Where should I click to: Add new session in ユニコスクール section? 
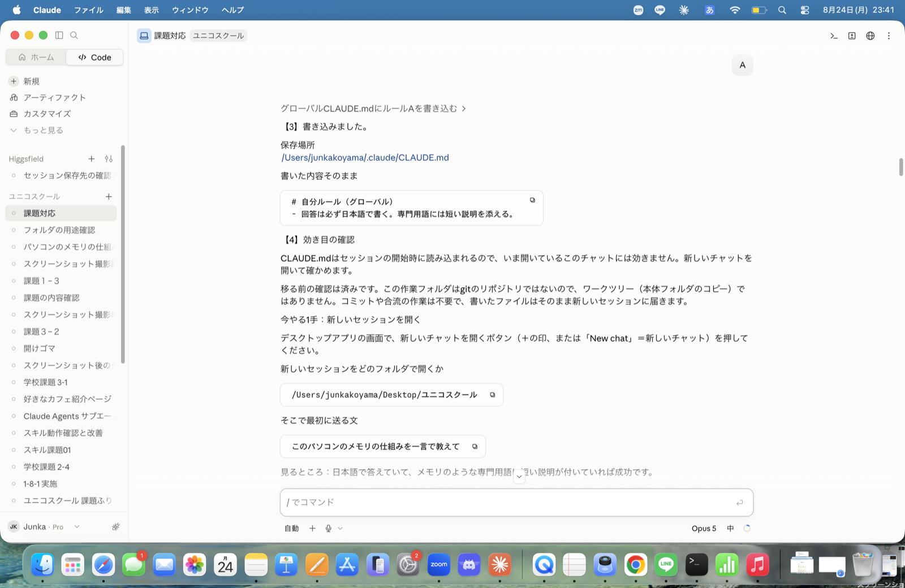pyautogui.click(x=109, y=196)
